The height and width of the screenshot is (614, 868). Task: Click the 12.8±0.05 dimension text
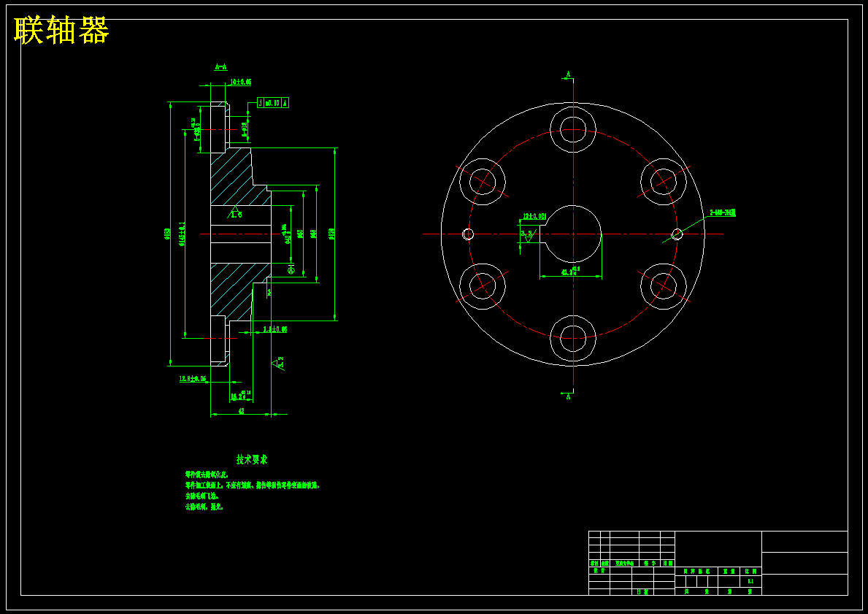pyautogui.click(x=193, y=379)
